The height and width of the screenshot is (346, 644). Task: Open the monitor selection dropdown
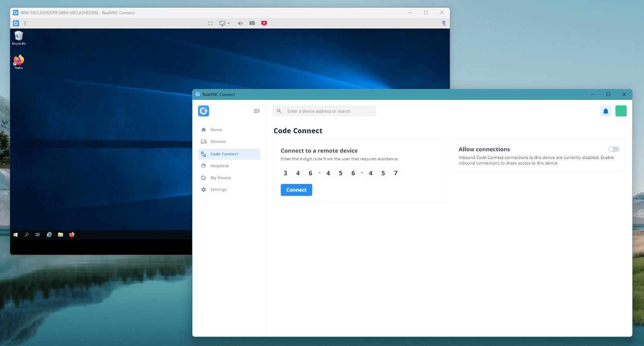click(x=224, y=23)
